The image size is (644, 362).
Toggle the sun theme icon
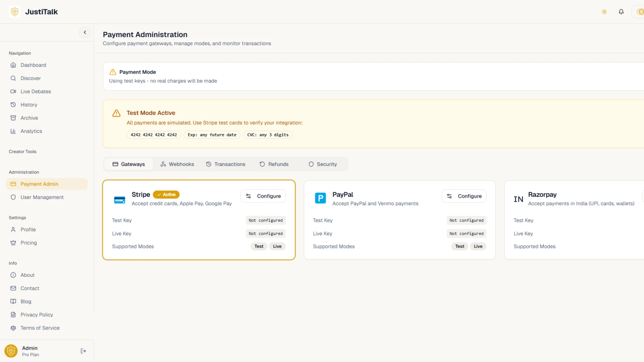point(604,12)
